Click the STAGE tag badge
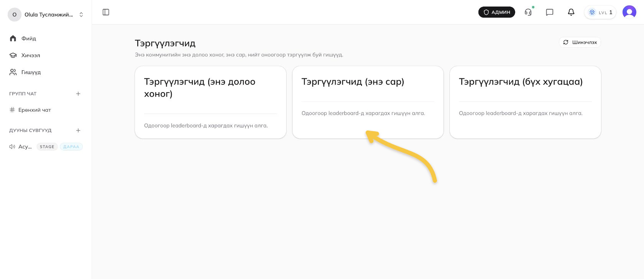644x279 pixels. click(47, 147)
